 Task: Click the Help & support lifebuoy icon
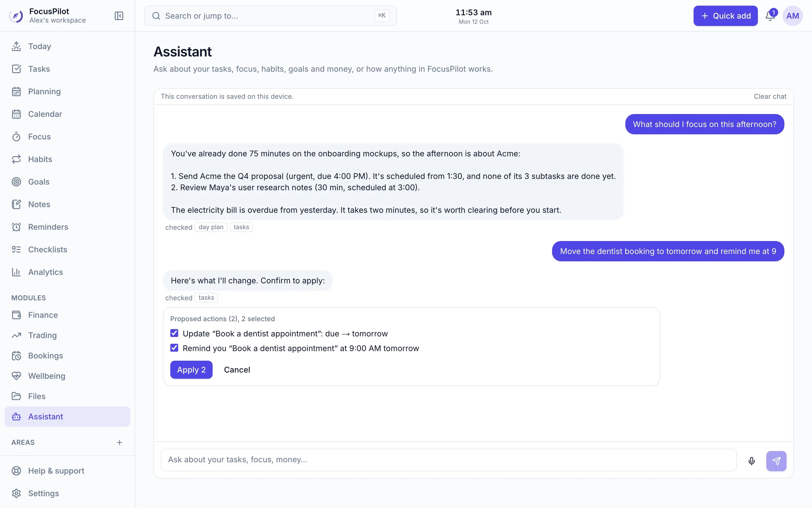16,471
